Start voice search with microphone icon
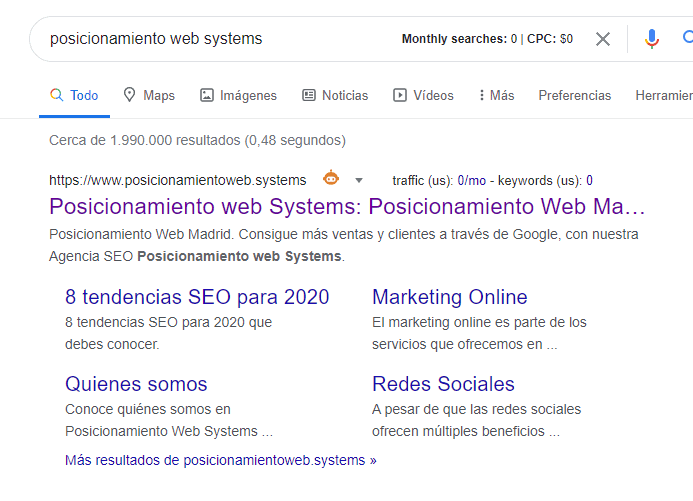Screen dimensions: 693x501 coord(651,39)
